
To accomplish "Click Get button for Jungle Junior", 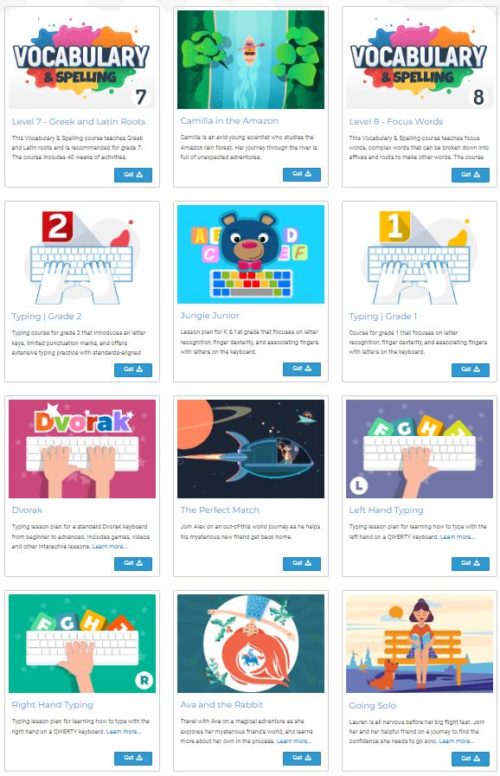I will tap(301, 369).
